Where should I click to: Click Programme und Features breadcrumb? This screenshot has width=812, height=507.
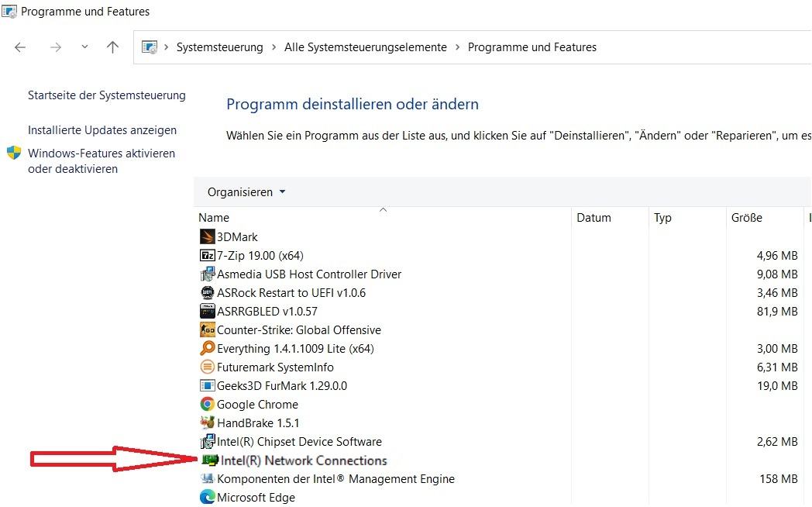click(532, 47)
